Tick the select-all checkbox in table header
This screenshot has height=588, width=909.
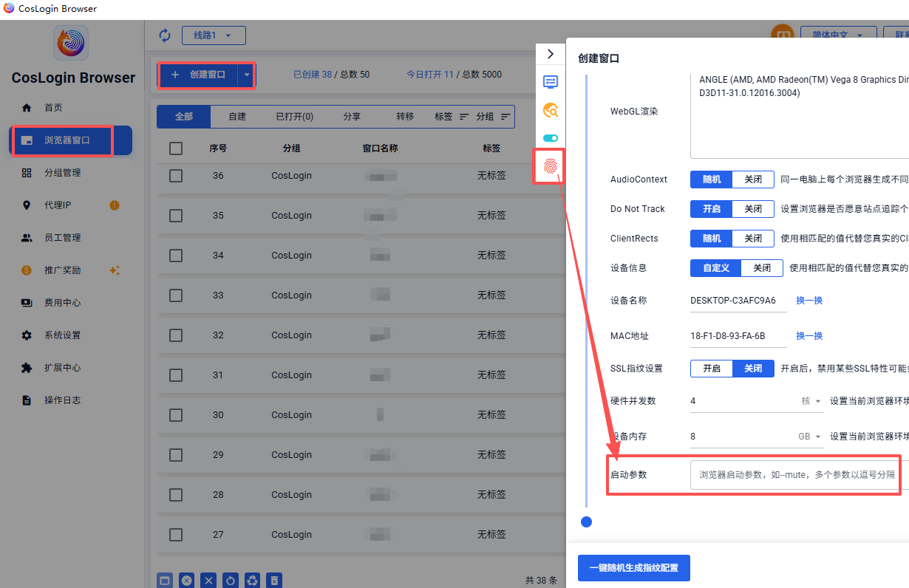[176, 148]
